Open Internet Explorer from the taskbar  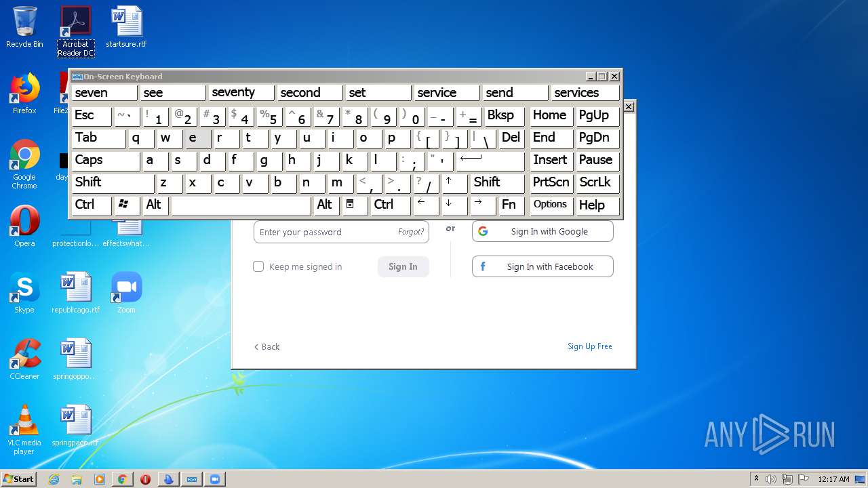tap(54, 479)
